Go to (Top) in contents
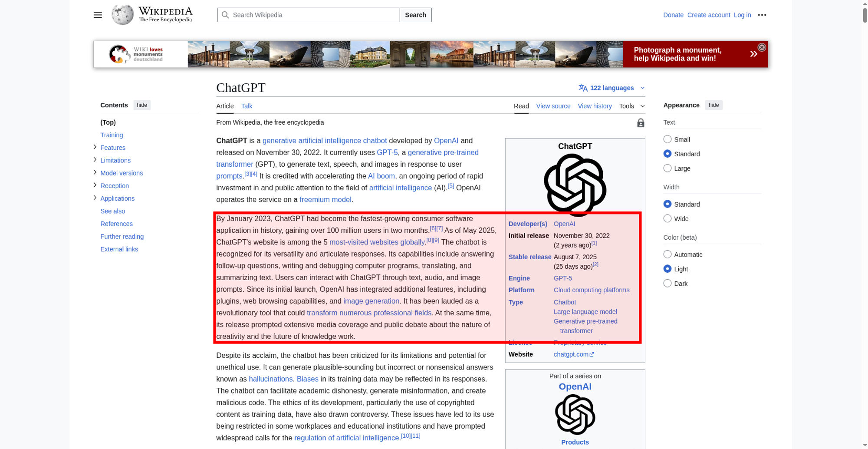 pyautogui.click(x=108, y=122)
